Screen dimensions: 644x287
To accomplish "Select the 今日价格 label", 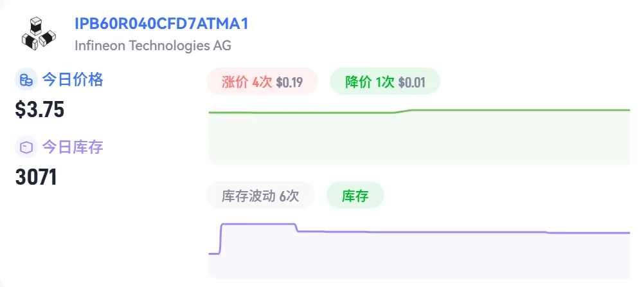I will point(73,79).
